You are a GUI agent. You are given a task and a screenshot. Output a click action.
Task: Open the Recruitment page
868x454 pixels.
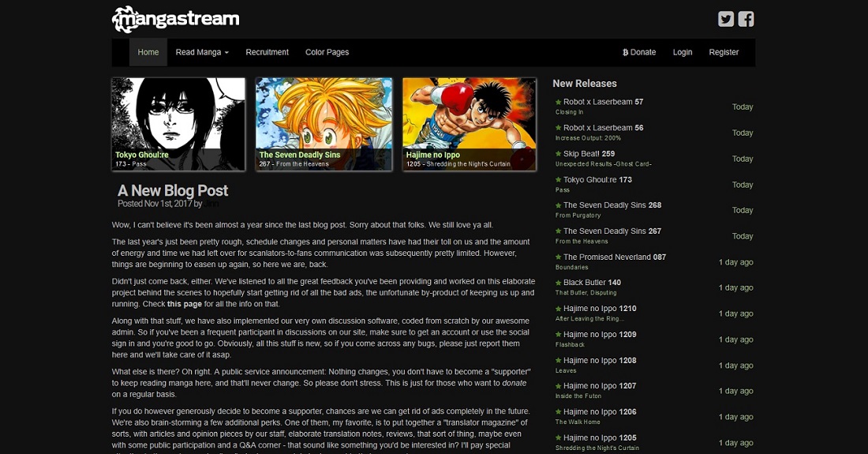(267, 52)
